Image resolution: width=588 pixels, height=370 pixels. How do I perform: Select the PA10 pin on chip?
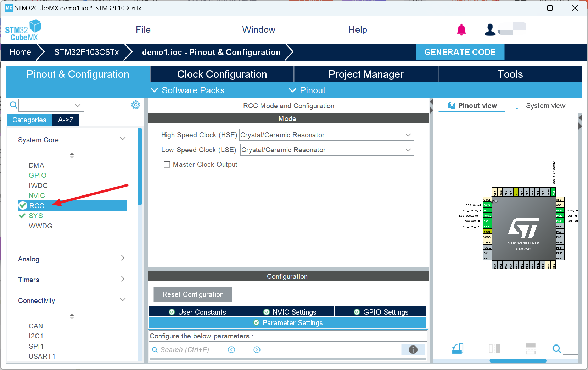pos(560,226)
